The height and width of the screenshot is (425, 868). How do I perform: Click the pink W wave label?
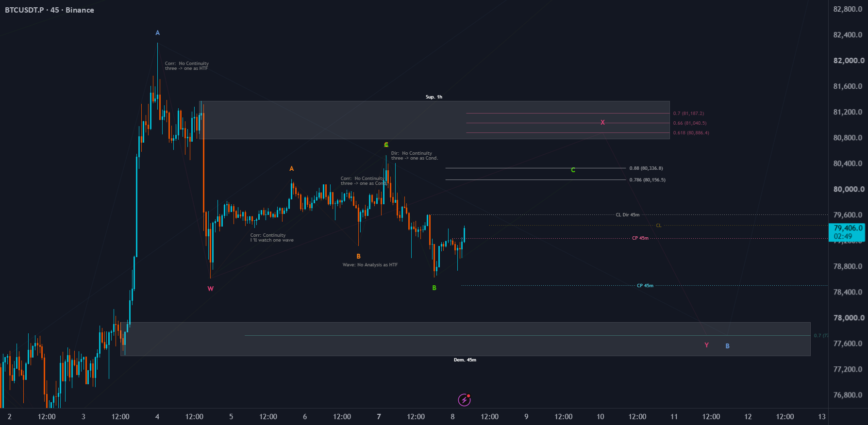[x=210, y=289]
